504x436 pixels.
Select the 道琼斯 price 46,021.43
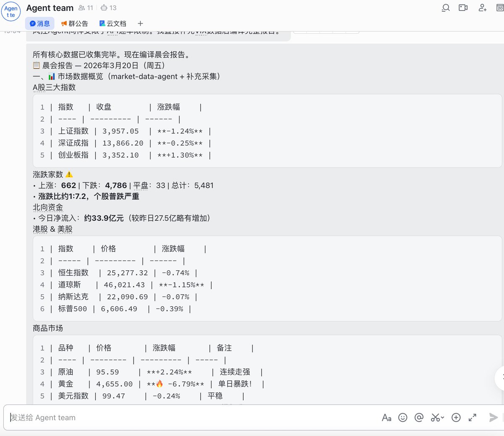tap(124, 285)
